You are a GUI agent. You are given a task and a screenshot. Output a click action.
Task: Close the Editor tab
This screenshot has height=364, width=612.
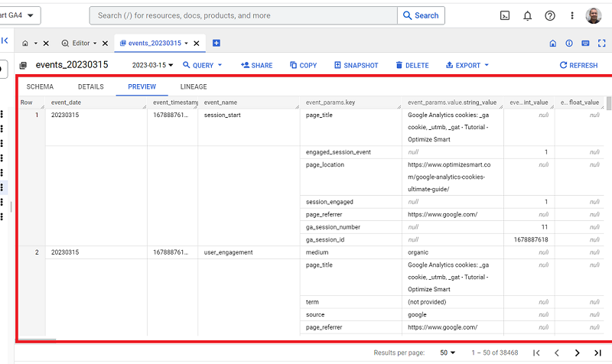[105, 44]
